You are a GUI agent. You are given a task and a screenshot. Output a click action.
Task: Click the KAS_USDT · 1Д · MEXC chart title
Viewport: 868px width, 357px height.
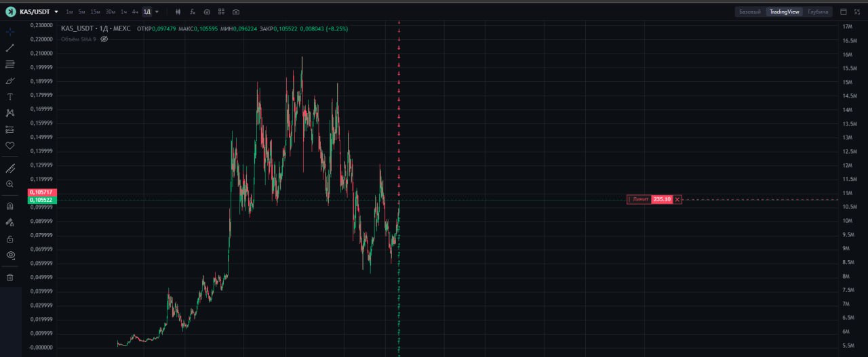pos(96,28)
